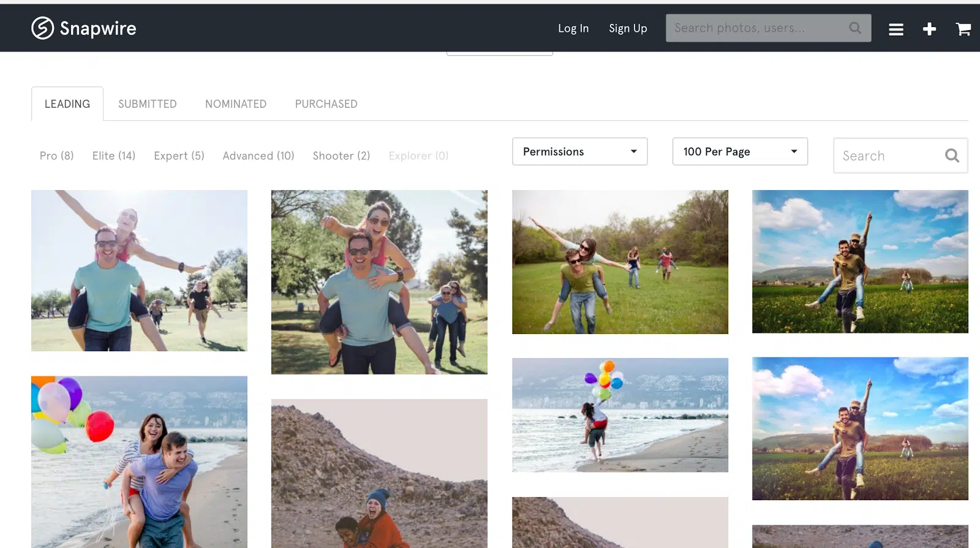Switch to the Leading tab
Viewport: 980px width, 548px height.
point(67,104)
